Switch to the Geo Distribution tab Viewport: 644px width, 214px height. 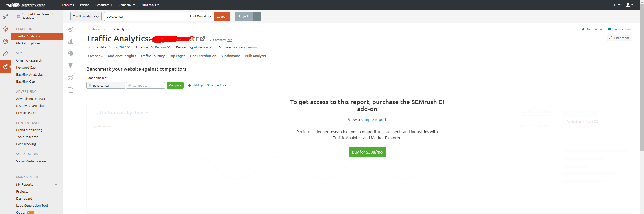coord(203,56)
